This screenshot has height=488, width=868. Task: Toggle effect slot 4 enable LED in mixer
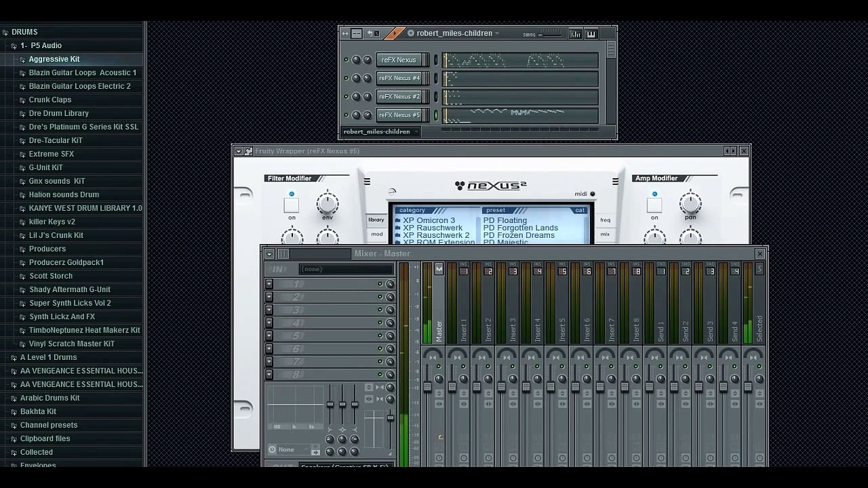(x=380, y=323)
